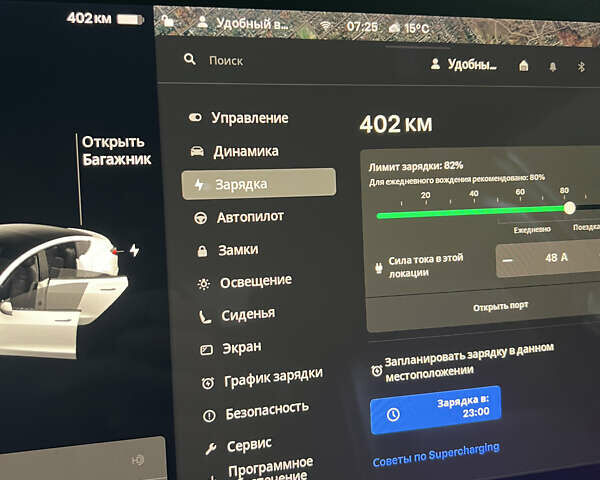
Task: Click the charge limit slider handle
Action: [569, 208]
